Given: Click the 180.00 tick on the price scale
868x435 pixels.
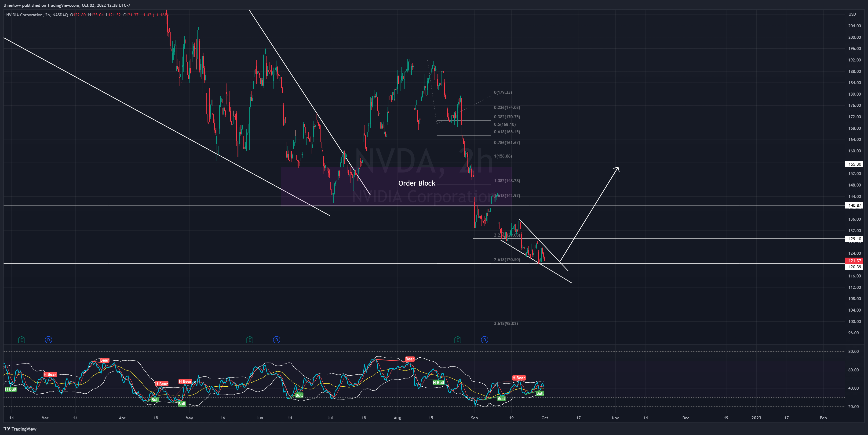Looking at the screenshot, I should coord(854,94).
